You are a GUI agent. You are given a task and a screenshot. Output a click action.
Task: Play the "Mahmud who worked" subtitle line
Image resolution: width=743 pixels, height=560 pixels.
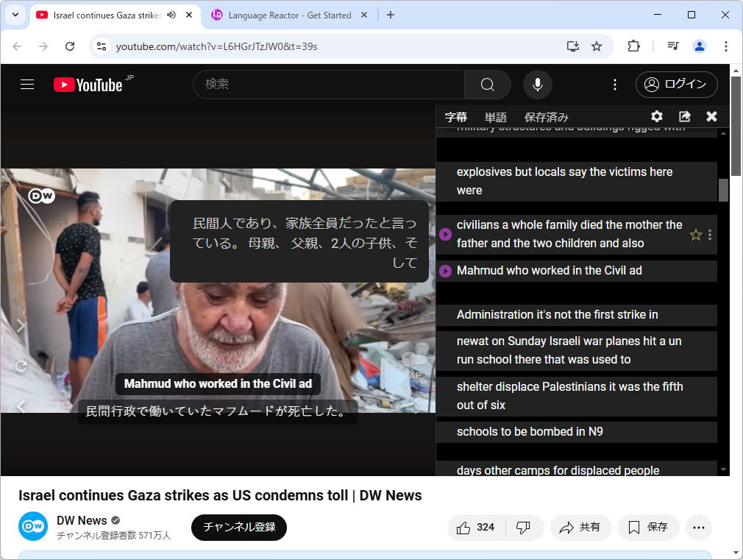pos(445,271)
